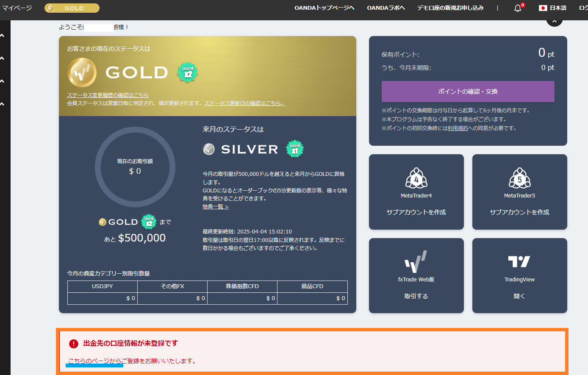The image size is (588, 375).
Task: Click the 商品CFD column header
Action: 312,286
